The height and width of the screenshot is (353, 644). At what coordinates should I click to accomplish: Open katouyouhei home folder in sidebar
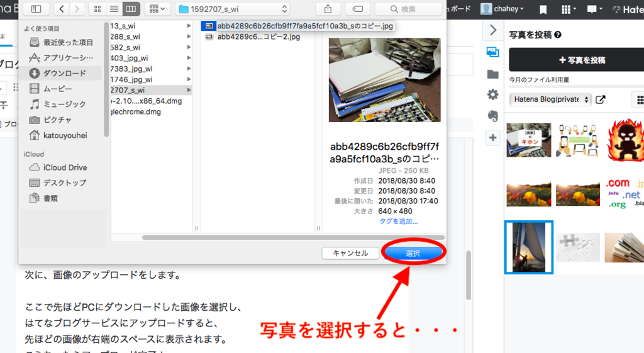[62, 135]
